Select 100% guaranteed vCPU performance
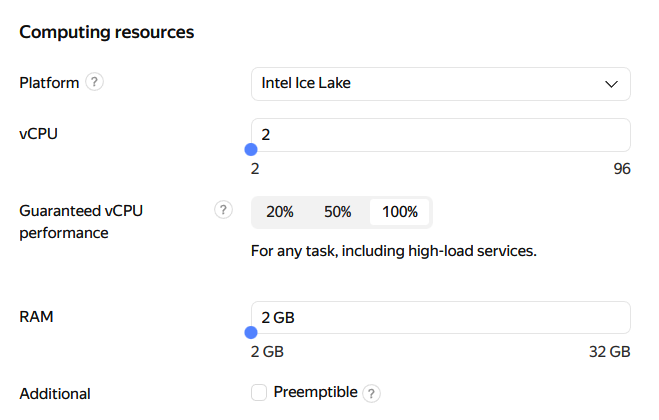 point(400,212)
